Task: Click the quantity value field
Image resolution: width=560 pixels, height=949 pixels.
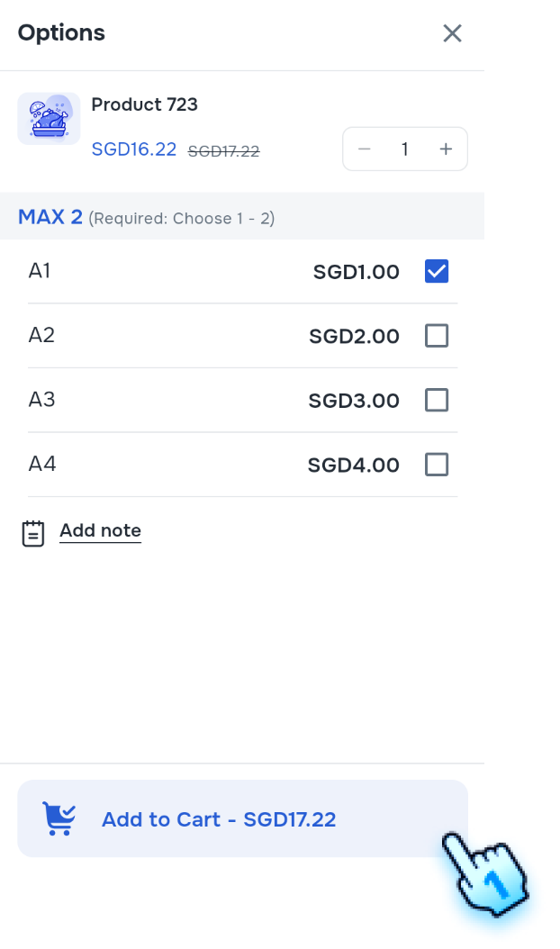Action: tap(404, 149)
